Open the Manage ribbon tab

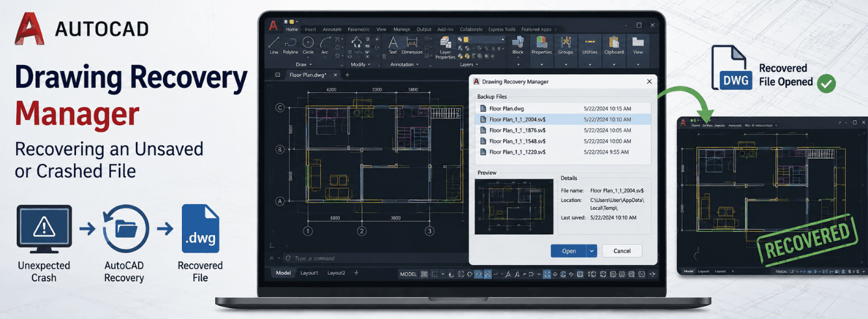click(x=402, y=29)
